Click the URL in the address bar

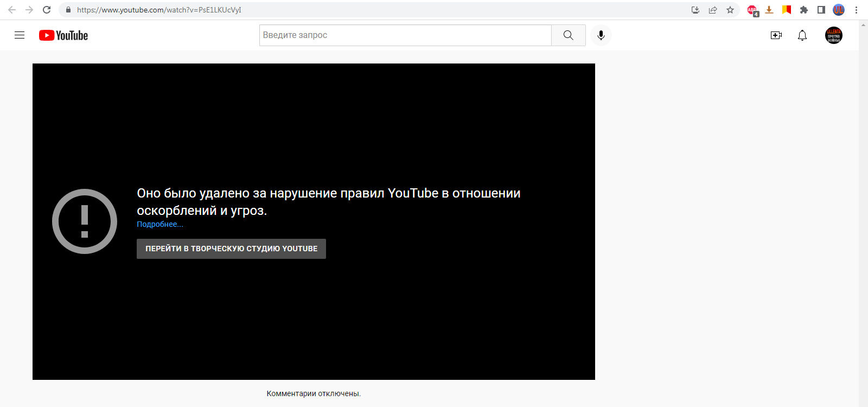coord(159,10)
